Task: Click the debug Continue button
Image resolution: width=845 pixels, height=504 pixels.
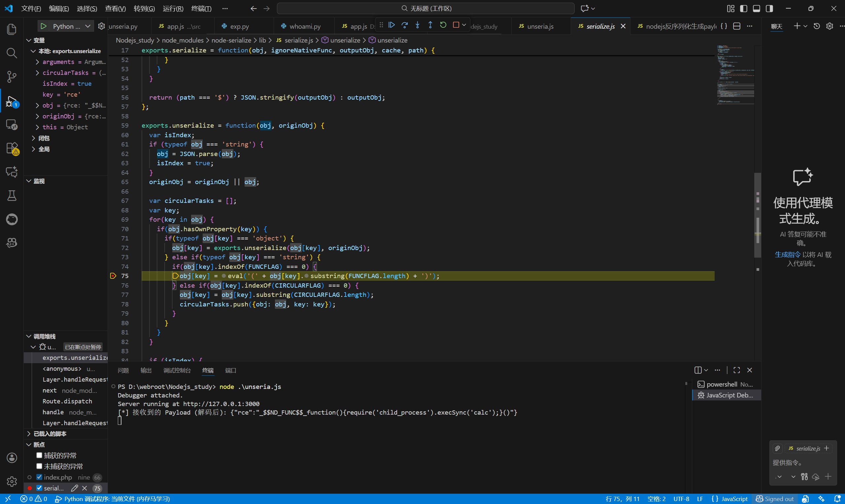Action: tap(391, 25)
